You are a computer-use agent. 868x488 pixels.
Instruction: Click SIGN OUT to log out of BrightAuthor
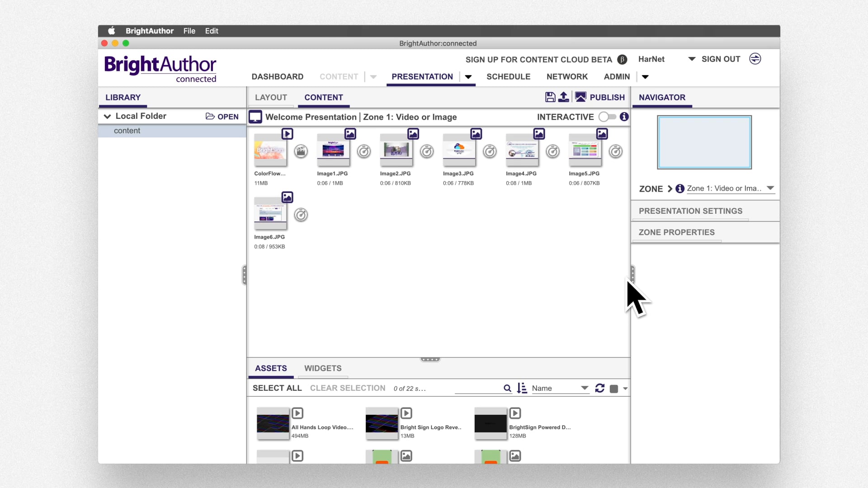point(721,59)
